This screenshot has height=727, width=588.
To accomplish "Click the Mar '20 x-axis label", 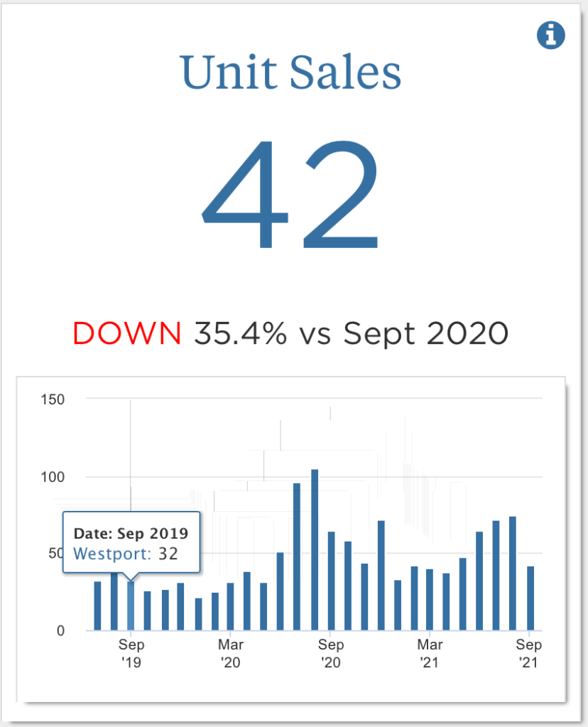I will tap(231, 653).
